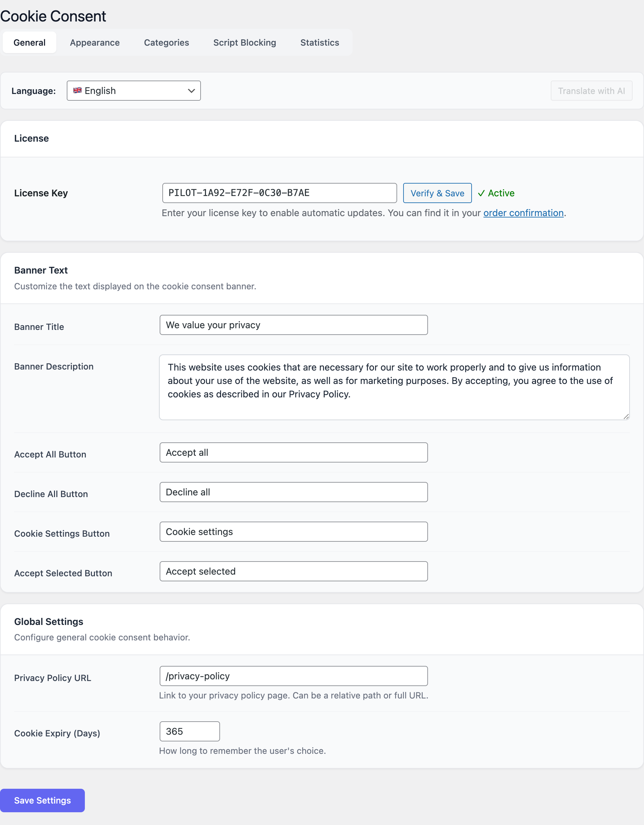The width and height of the screenshot is (644, 825).
Task: Open the Language dropdown
Action: click(x=133, y=91)
